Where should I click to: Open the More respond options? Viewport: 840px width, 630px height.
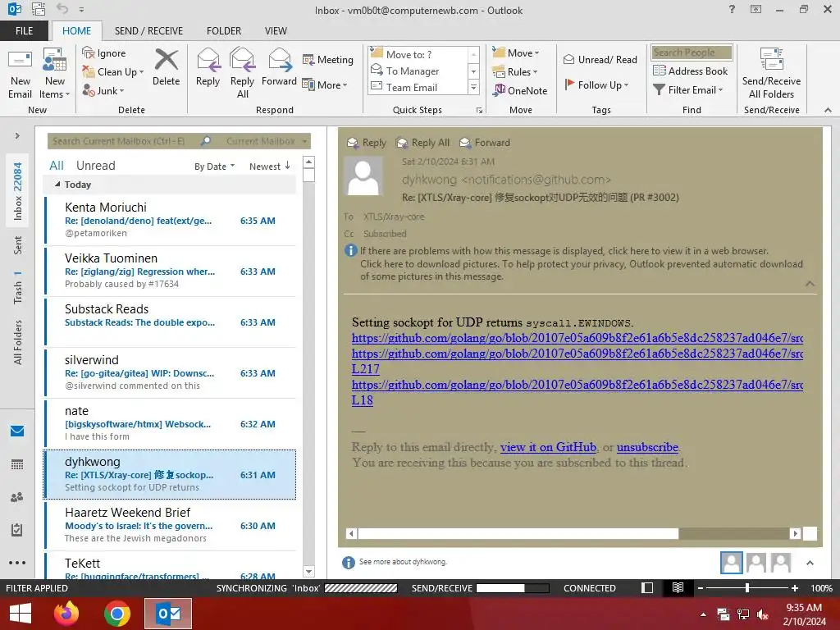325,84
